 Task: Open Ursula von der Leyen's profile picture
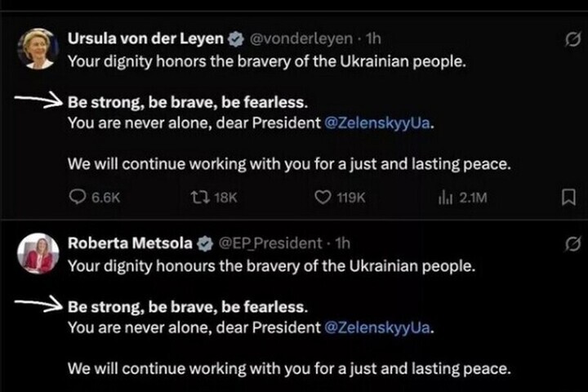pyautogui.click(x=38, y=49)
